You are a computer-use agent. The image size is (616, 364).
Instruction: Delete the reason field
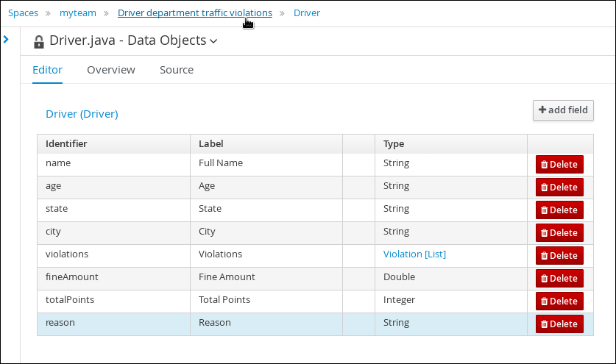[x=559, y=324]
